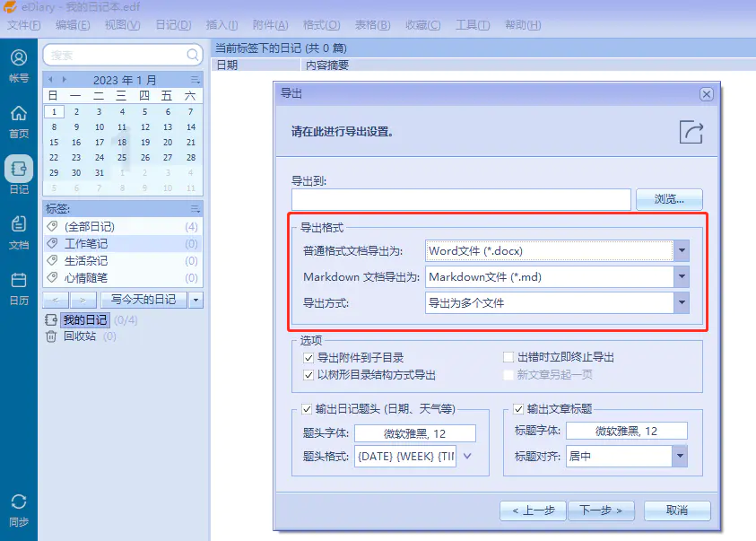Click the 下一步 next button

(601, 510)
